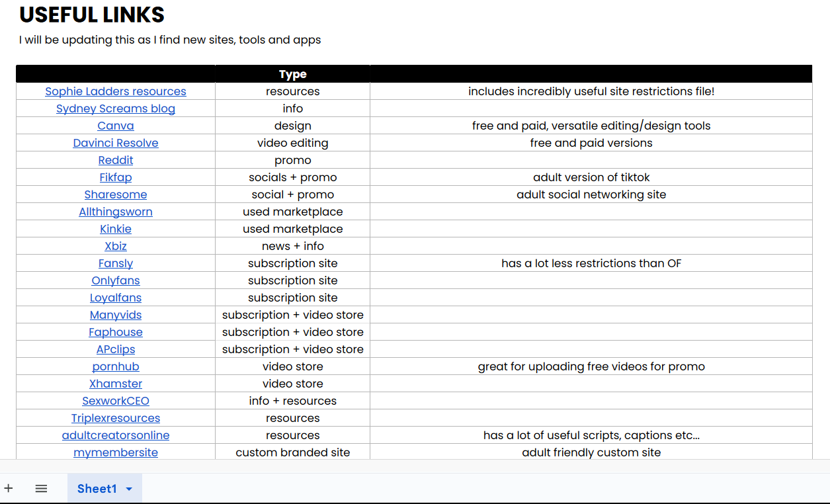Screen dimensions: 830x504
Task: Select the 'video editing' type cell
Action: (292, 143)
